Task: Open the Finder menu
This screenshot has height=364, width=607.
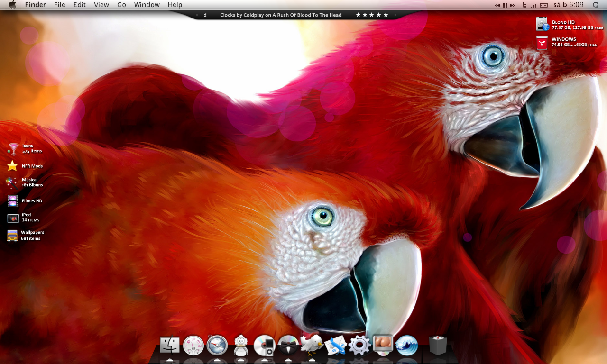Action: [x=36, y=5]
